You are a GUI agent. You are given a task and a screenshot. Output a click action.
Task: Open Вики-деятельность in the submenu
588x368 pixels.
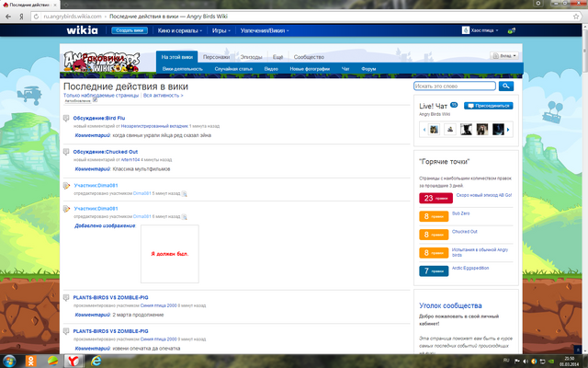tap(182, 69)
